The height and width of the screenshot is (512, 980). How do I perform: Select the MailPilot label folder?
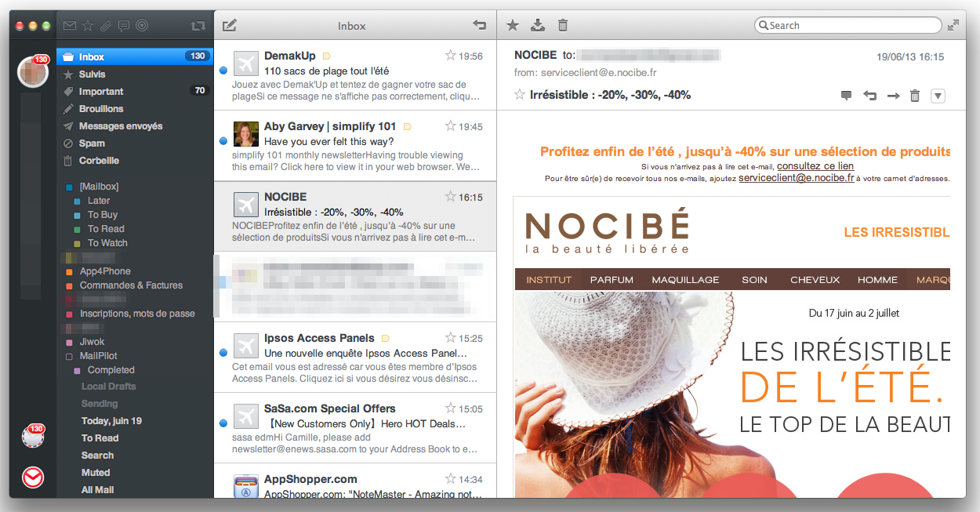click(99, 356)
